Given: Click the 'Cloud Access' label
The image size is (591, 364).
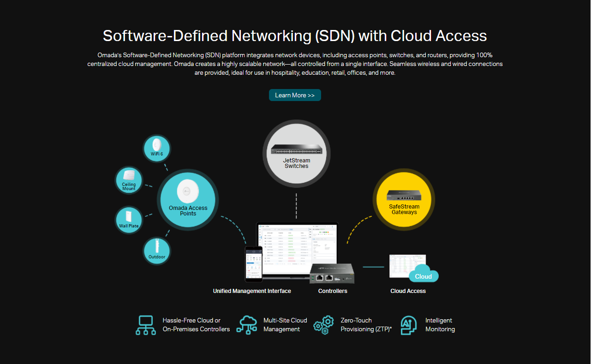Looking at the screenshot, I should coord(408,291).
